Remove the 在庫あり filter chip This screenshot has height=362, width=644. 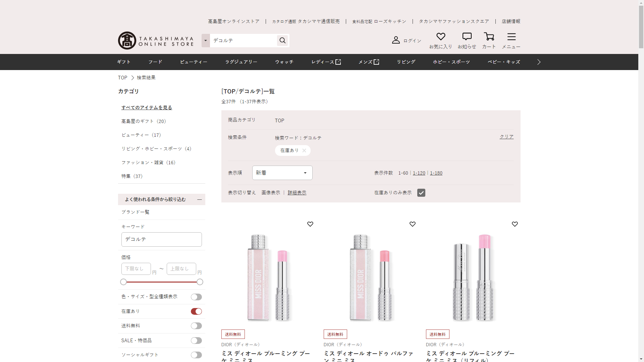(x=304, y=150)
